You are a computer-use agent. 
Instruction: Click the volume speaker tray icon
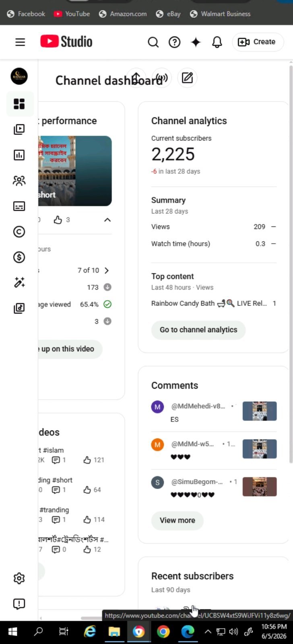pos(233,632)
